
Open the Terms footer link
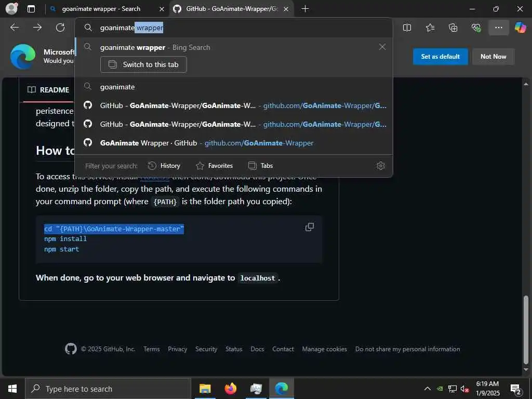(151, 349)
